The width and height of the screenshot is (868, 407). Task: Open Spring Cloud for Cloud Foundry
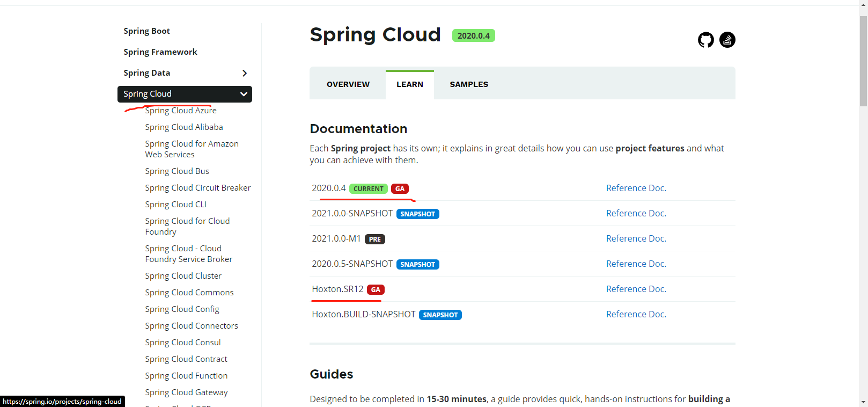point(187,227)
